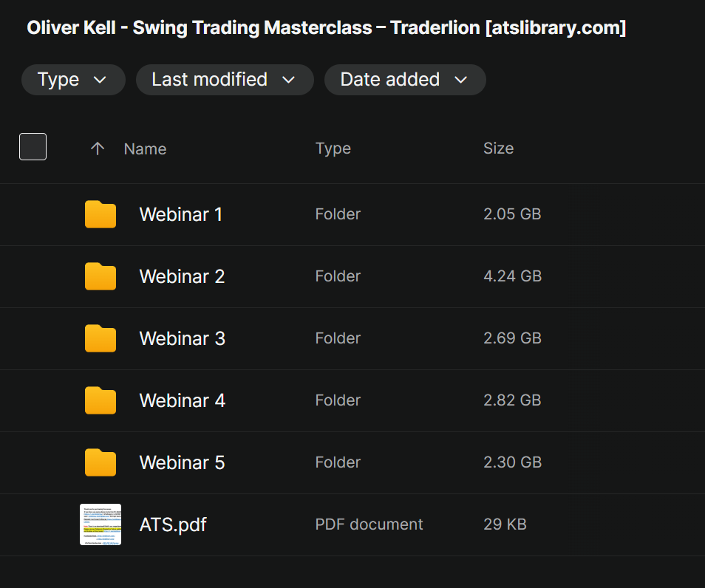
Task: Sort by the Name column header
Action: click(146, 148)
